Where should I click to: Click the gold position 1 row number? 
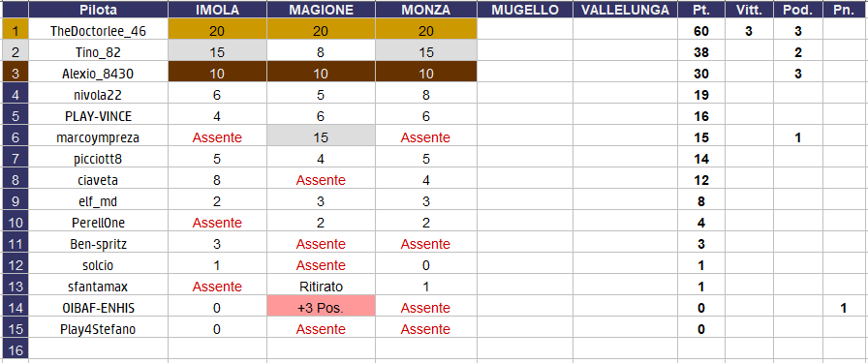(x=15, y=31)
